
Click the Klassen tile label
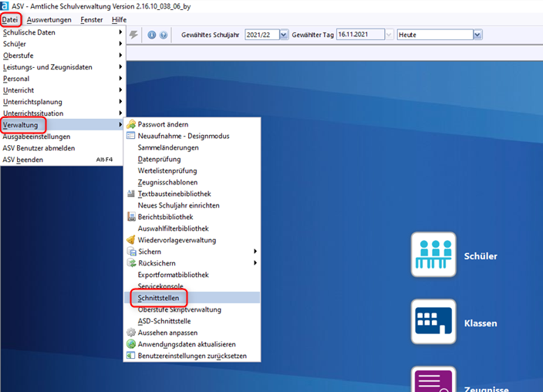[481, 323]
